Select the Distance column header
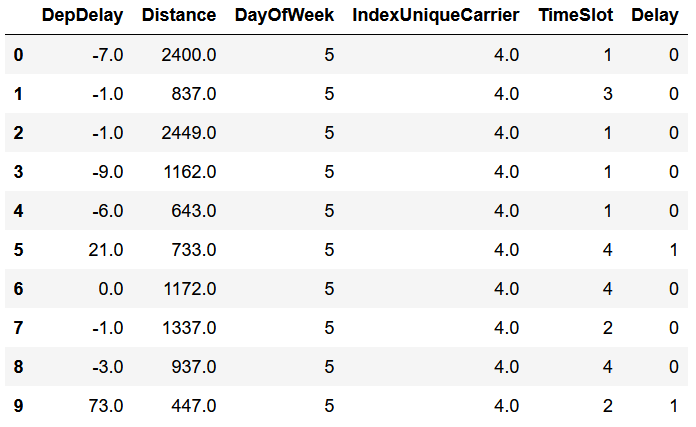The height and width of the screenshot is (427, 696). click(x=179, y=16)
